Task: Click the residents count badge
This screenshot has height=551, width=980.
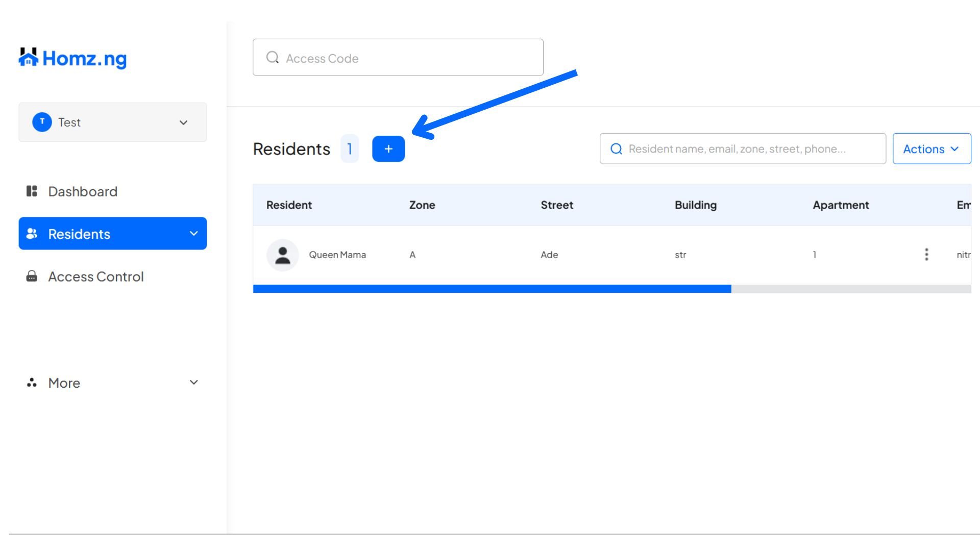Action: pyautogui.click(x=350, y=149)
